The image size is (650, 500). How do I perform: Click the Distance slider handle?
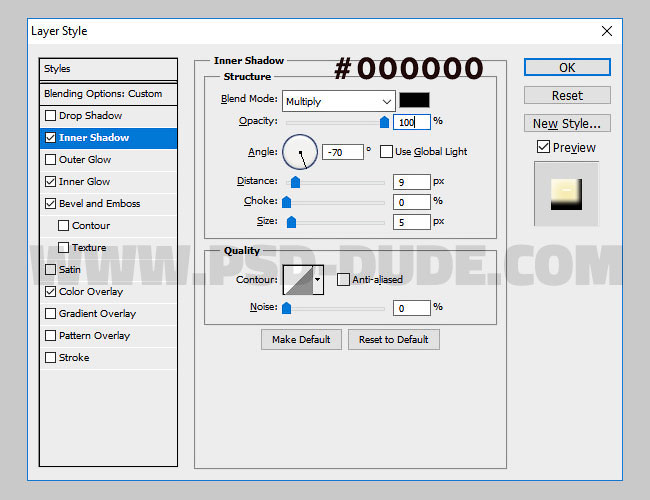(295, 182)
